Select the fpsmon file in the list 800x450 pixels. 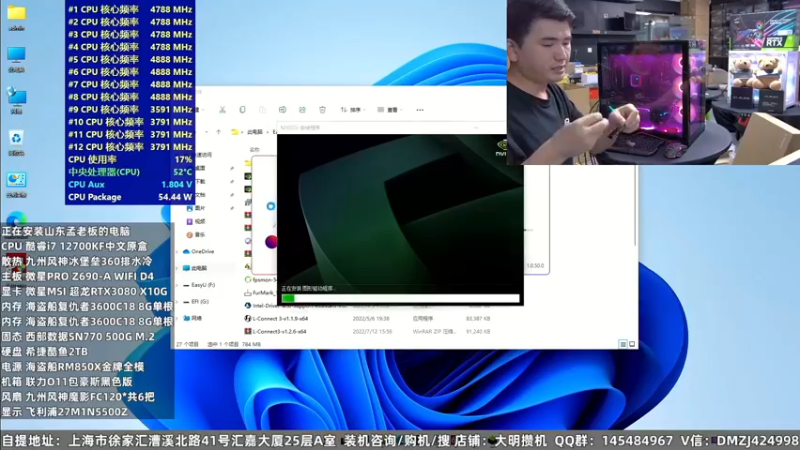click(x=261, y=280)
